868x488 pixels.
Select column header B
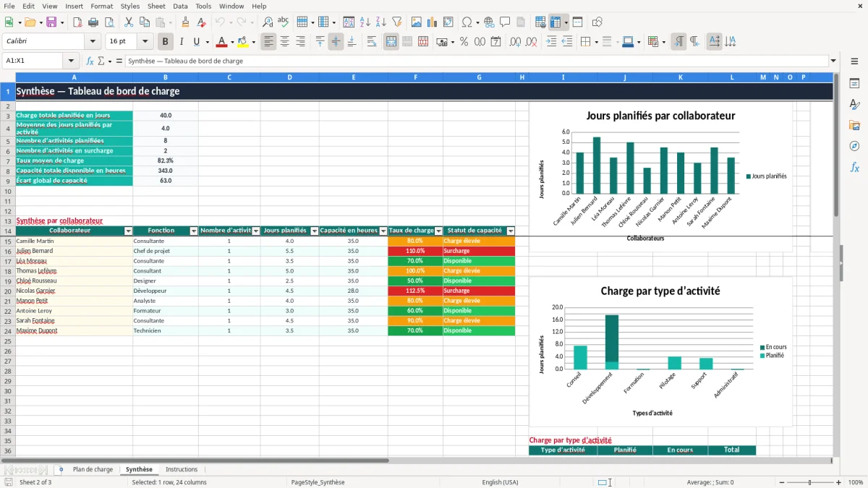pos(166,77)
